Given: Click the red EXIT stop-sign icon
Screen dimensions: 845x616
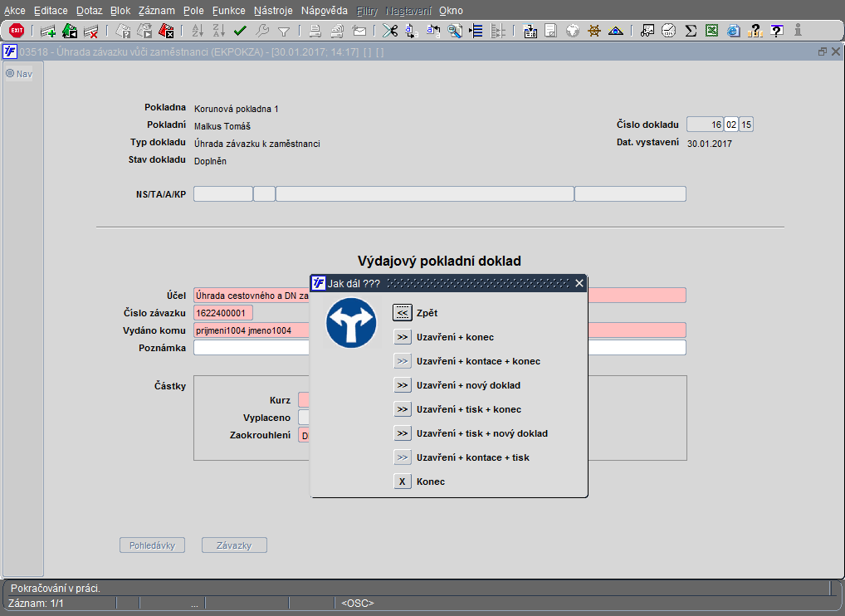Looking at the screenshot, I should pos(17,31).
